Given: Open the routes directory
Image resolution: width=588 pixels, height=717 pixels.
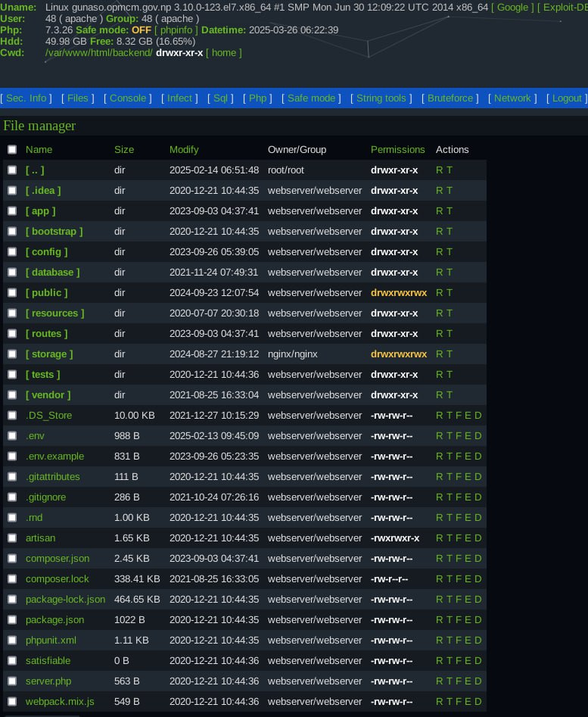Looking at the screenshot, I should point(46,333).
